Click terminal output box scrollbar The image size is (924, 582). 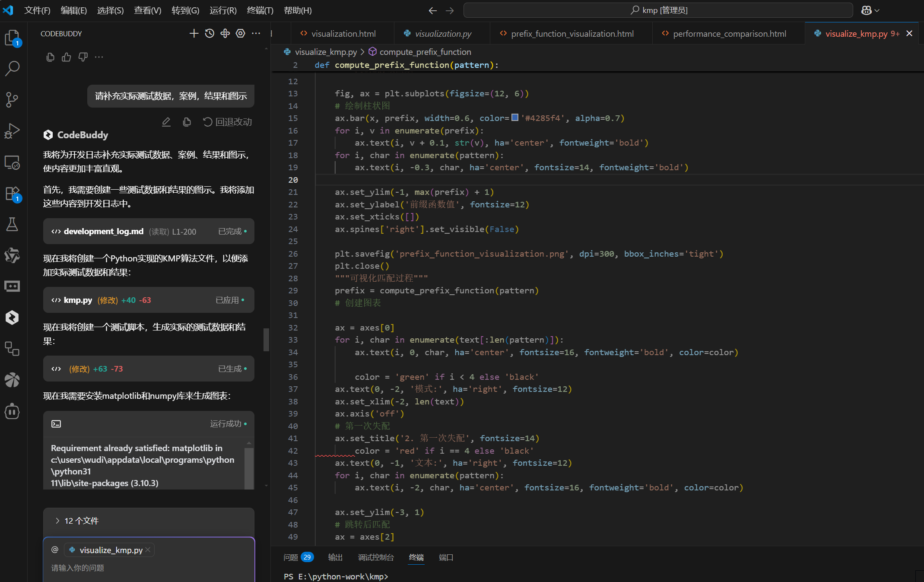249,468
